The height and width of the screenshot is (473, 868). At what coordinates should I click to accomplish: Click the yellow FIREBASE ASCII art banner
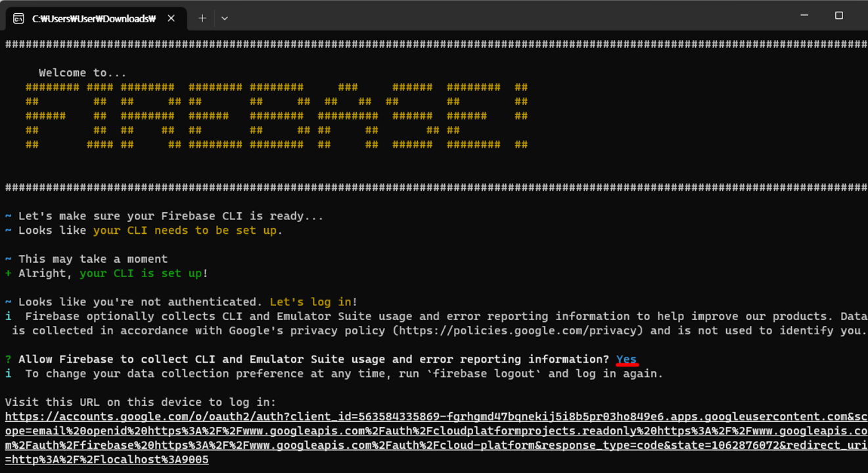click(x=277, y=116)
